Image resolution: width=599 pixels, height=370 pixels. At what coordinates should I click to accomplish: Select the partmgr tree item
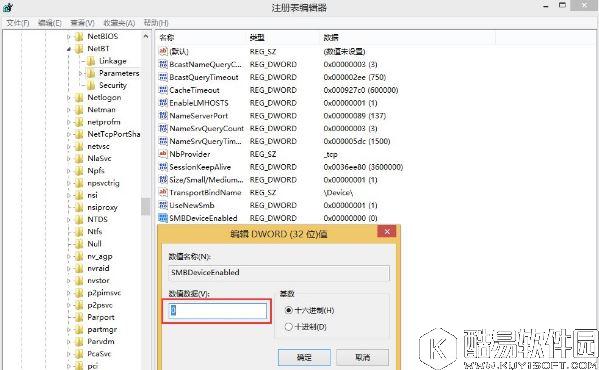pos(102,330)
